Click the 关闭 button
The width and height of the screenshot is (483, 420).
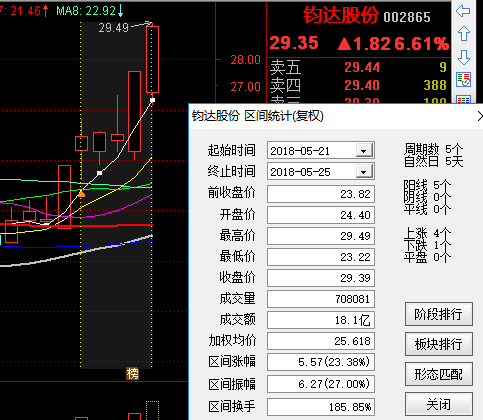tap(439, 404)
